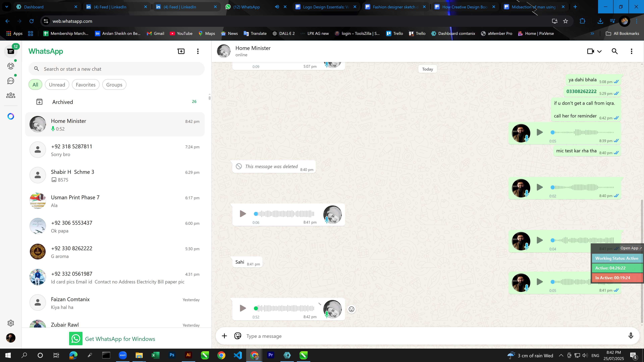Open chat with +92 330 8262222
Image resolution: width=644 pixels, height=362 pixels.
pos(115,252)
